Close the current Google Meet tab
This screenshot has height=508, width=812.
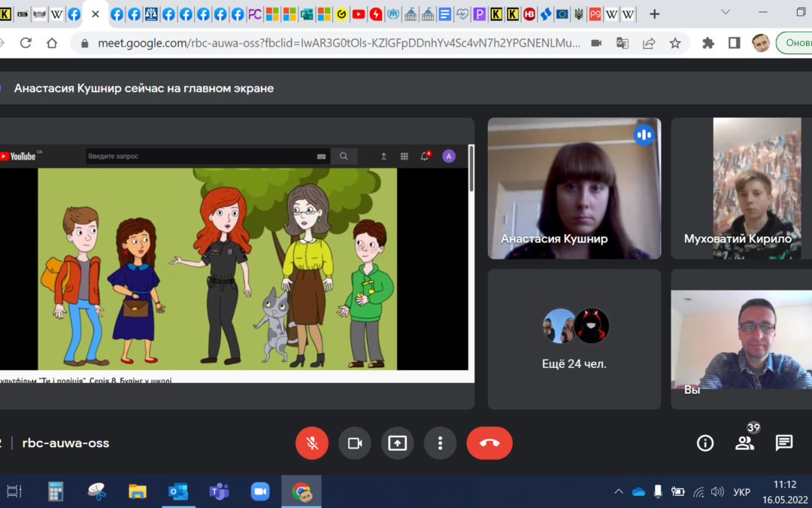pyautogui.click(x=95, y=14)
